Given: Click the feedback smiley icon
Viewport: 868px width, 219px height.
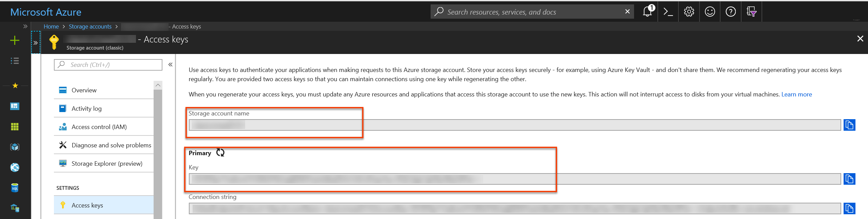Looking at the screenshot, I should (710, 12).
